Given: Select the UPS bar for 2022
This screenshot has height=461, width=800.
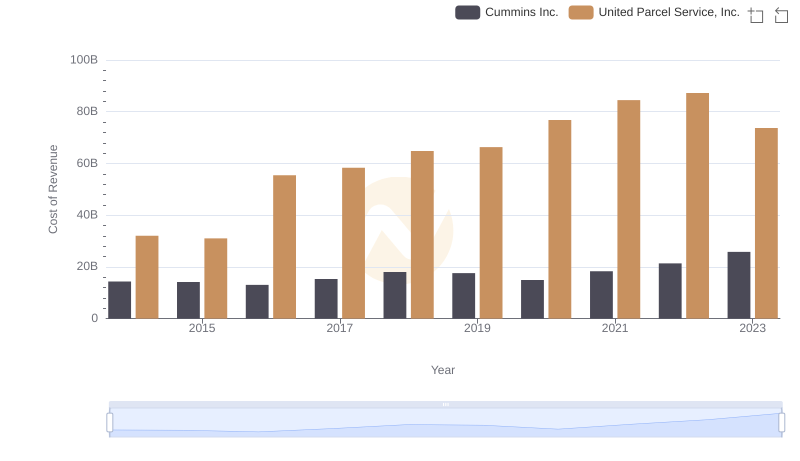Looking at the screenshot, I should point(697,205).
